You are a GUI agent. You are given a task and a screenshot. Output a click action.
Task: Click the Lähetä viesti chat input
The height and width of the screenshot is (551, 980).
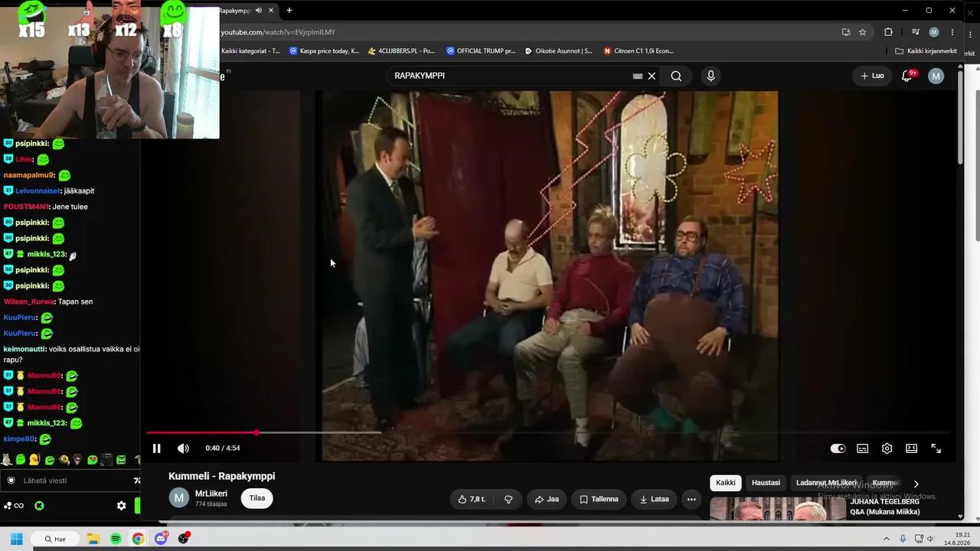coord(69,481)
